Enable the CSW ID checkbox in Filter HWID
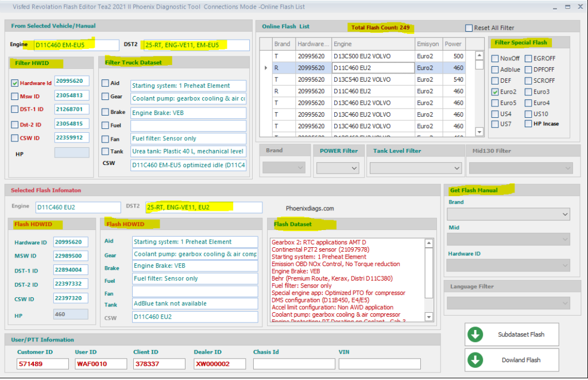 (14, 138)
